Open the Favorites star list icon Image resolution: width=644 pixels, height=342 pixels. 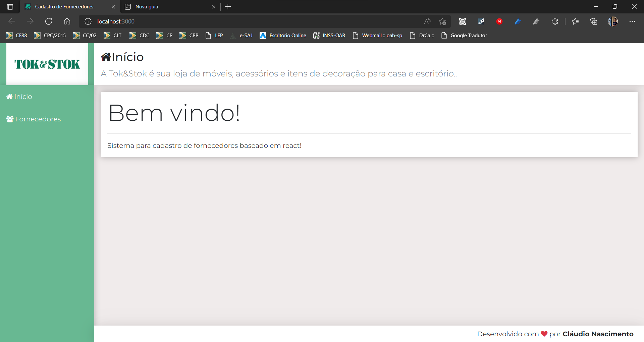576,21
